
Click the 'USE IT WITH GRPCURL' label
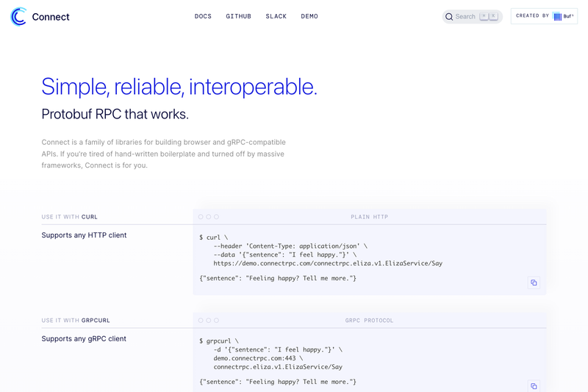[76, 321]
